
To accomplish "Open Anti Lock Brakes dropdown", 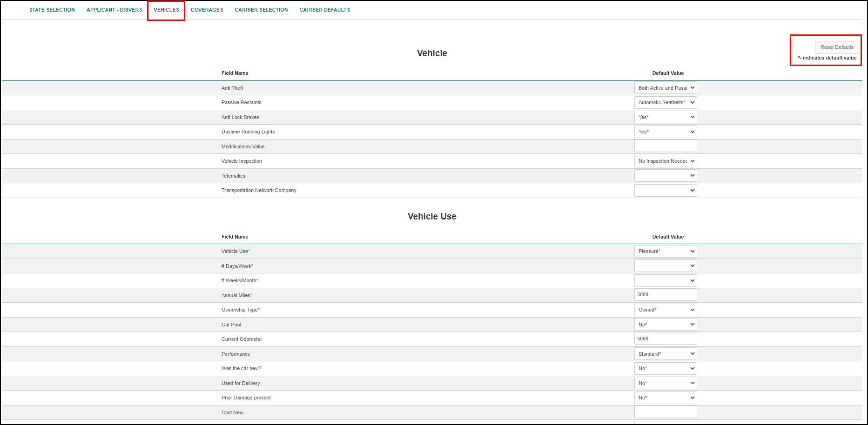I will pos(666,117).
